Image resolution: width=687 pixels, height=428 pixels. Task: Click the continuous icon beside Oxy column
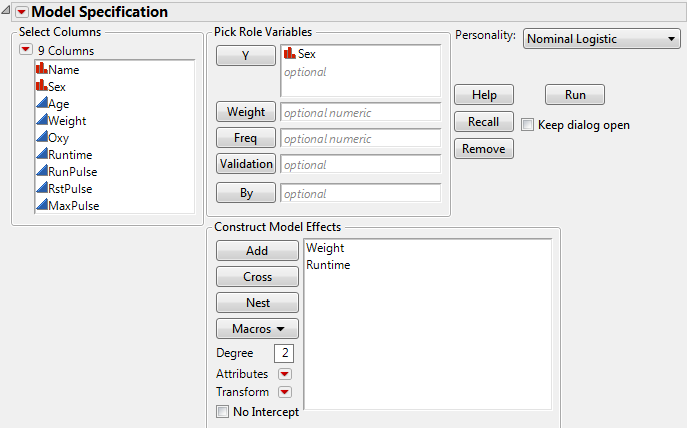[41, 138]
